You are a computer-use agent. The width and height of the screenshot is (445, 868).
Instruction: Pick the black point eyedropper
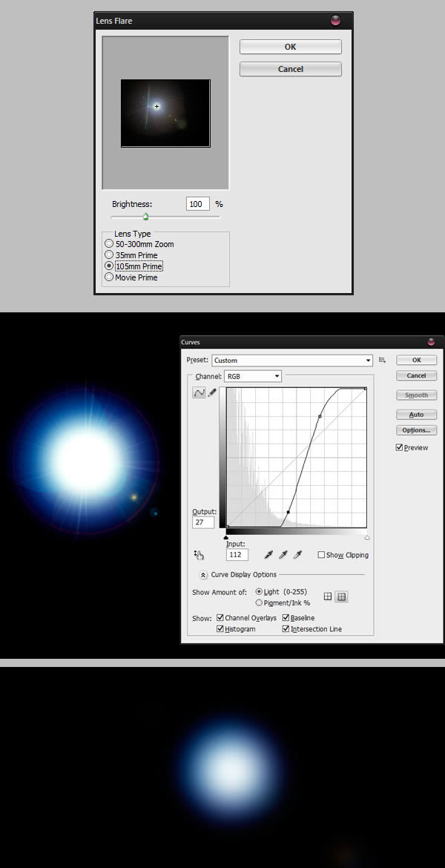[x=268, y=555]
